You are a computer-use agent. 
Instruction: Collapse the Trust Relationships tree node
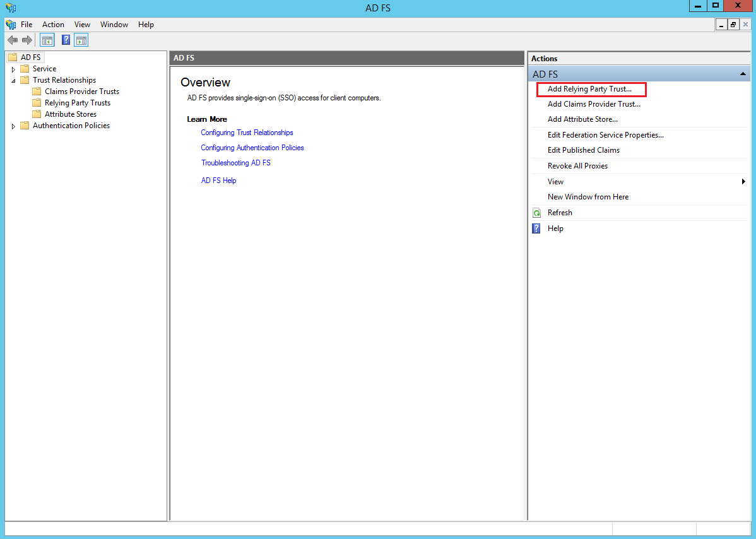click(13, 81)
